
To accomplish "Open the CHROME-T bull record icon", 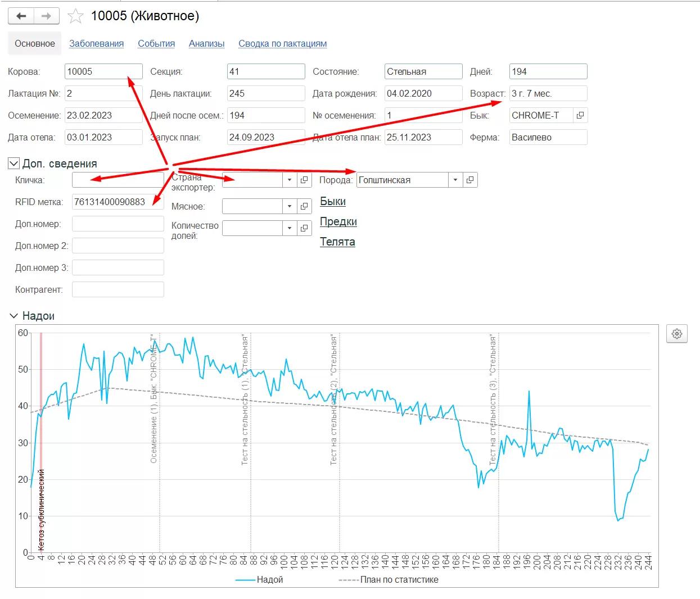I will pos(580,115).
